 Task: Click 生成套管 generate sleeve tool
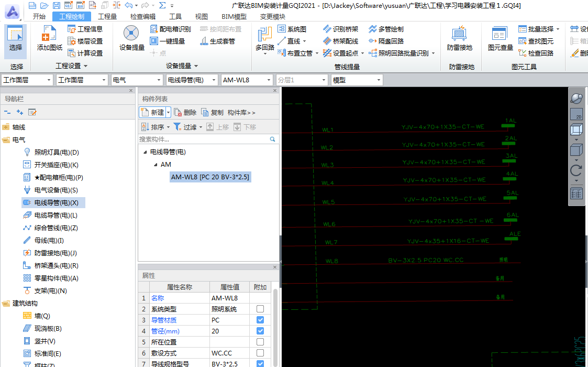pos(217,41)
